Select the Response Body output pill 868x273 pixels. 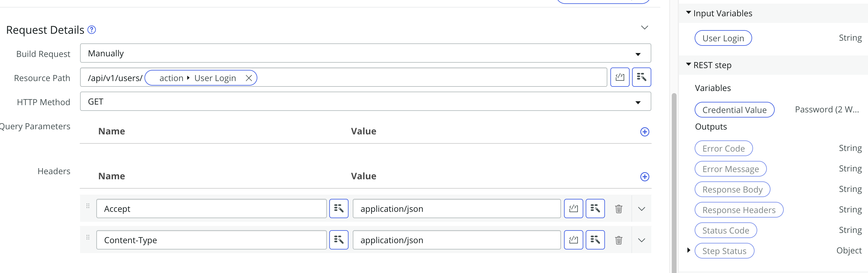[732, 189]
